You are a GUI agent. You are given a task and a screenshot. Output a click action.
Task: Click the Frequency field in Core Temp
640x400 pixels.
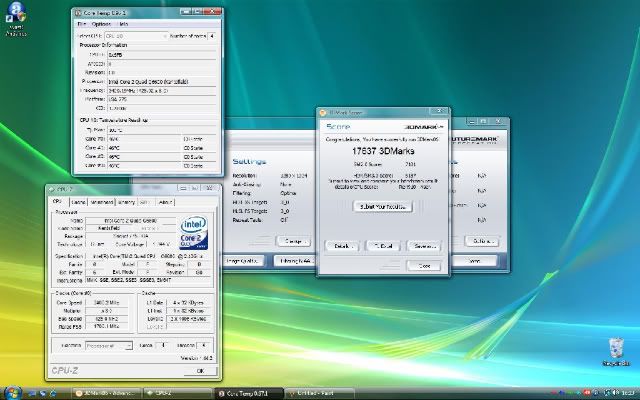pos(162,91)
